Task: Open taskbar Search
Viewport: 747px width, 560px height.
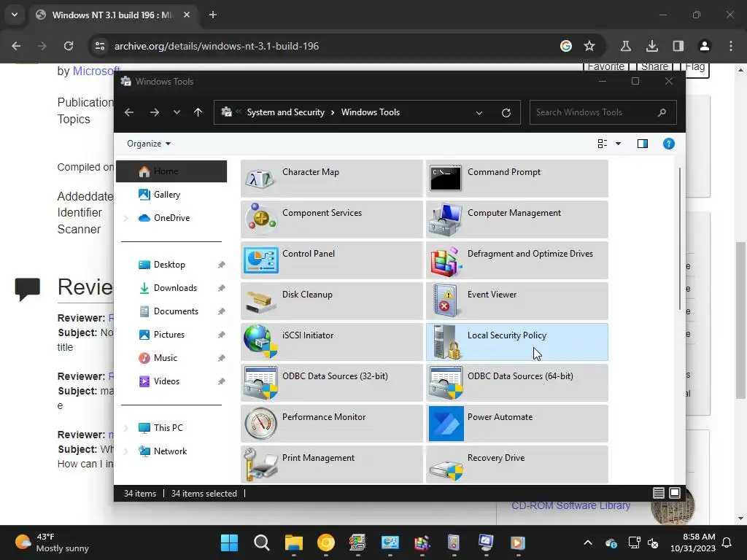Action: 262,542
